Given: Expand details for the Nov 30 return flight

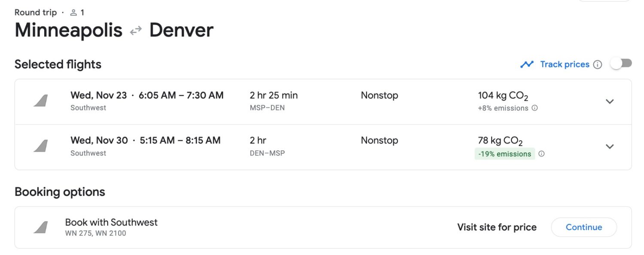Looking at the screenshot, I should pos(610,146).
